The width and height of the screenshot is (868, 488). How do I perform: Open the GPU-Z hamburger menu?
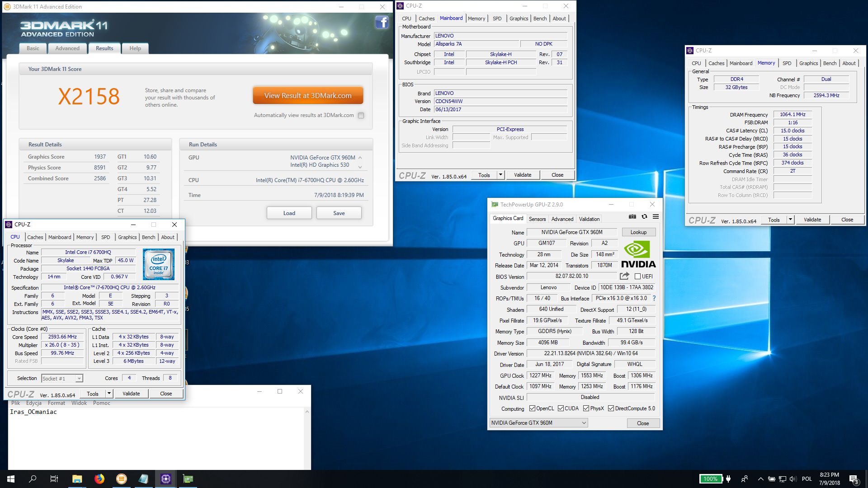coord(656,217)
